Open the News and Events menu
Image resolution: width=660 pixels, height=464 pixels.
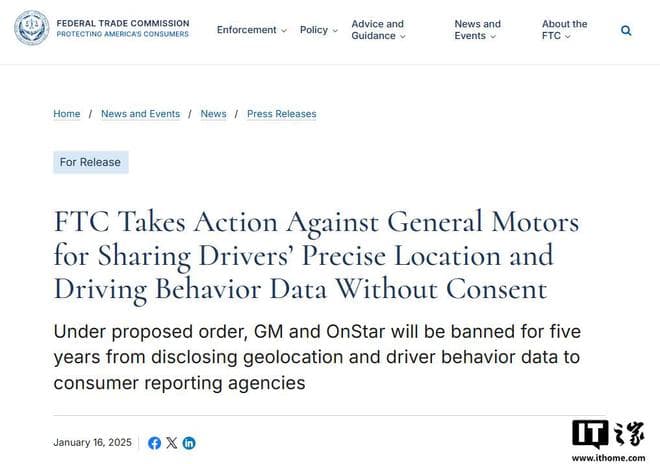pyautogui.click(x=478, y=30)
